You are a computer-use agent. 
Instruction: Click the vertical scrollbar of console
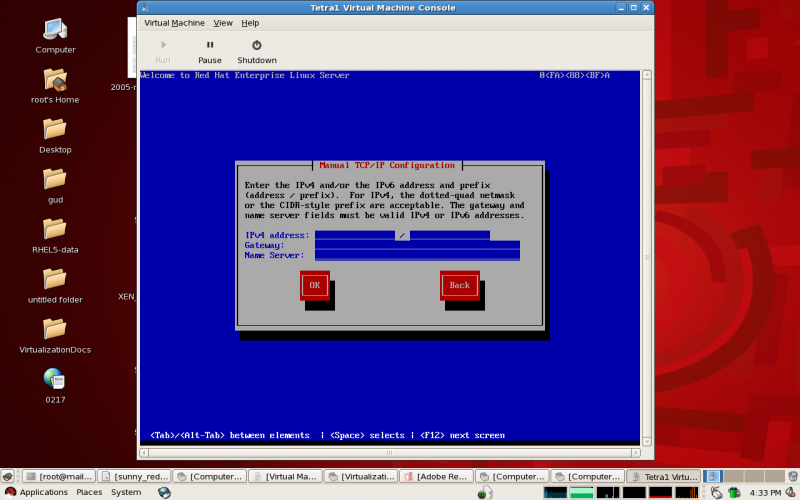pyautogui.click(x=647, y=258)
